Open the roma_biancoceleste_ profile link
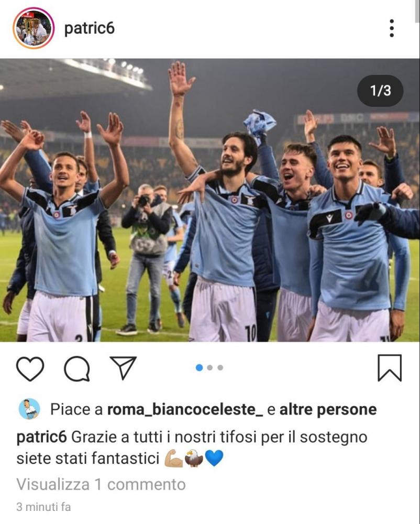This screenshot has width=420, height=524. [185, 410]
